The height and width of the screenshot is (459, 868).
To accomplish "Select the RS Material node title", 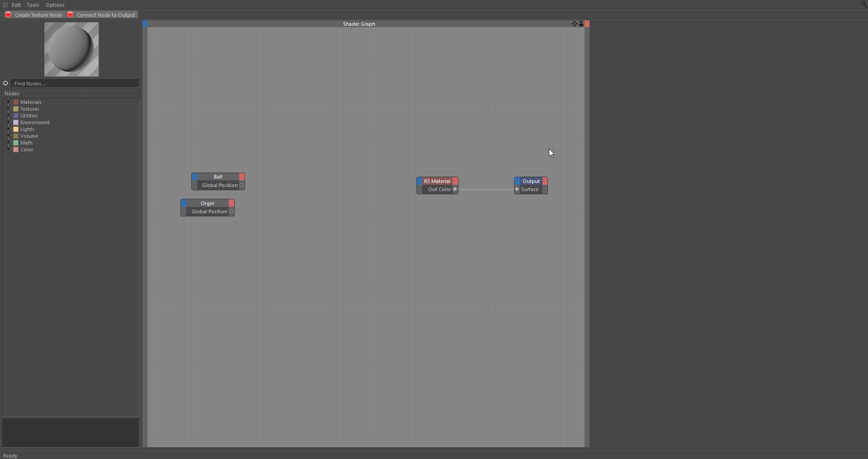I will click(437, 181).
